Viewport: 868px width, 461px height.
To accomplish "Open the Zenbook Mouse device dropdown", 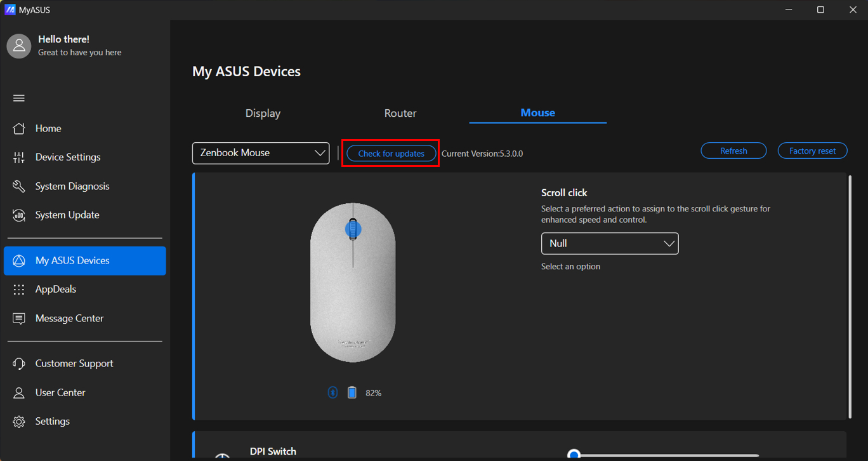I will [261, 153].
